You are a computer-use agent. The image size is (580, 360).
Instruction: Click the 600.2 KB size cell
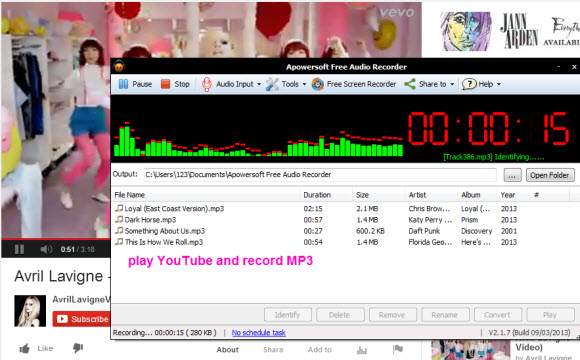click(x=370, y=231)
